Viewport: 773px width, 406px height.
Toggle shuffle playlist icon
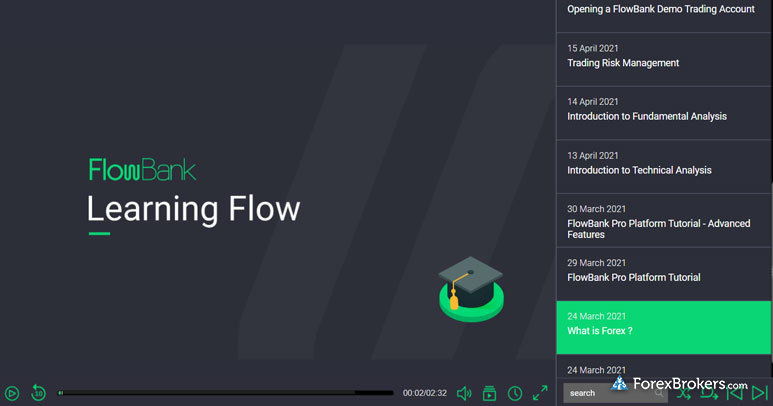point(684,393)
